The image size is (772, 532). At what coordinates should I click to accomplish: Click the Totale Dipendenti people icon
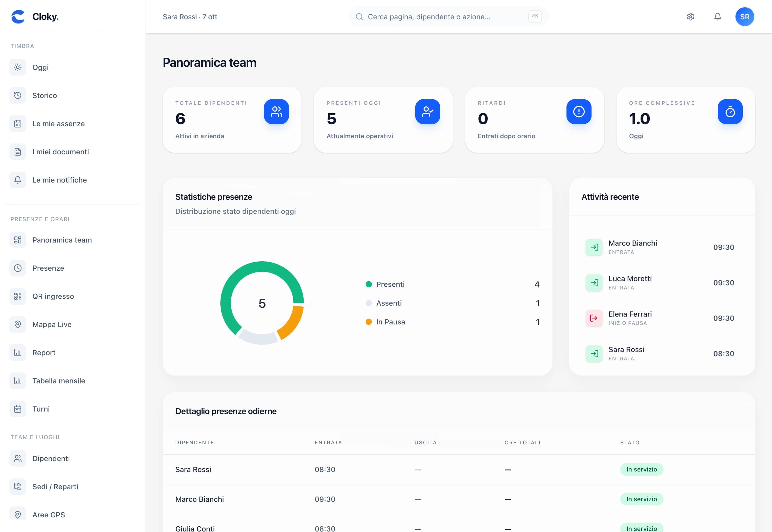[x=276, y=112]
